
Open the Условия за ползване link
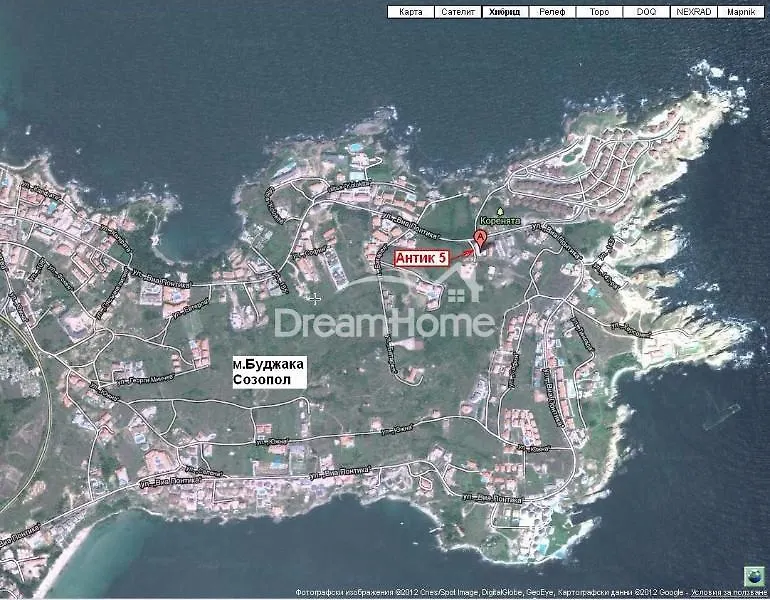tap(730, 593)
